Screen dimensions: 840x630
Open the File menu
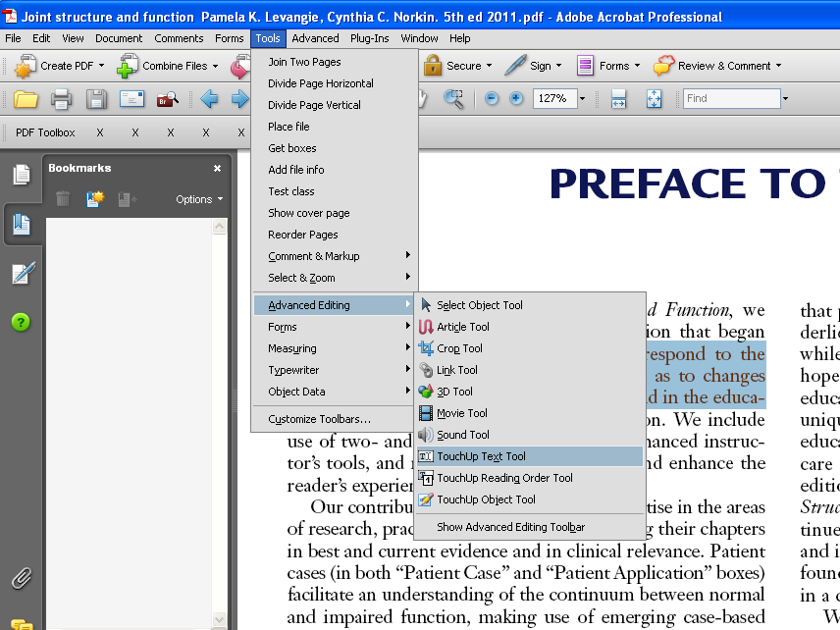coord(13,38)
